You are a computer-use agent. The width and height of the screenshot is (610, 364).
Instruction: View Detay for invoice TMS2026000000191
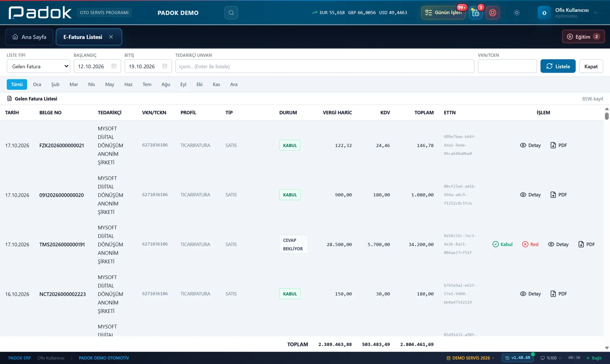tap(558, 244)
